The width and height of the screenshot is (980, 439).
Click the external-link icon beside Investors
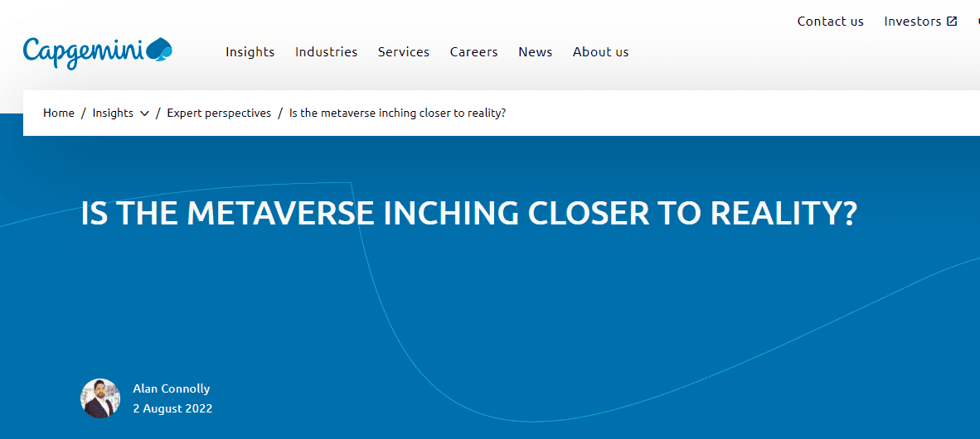click(952, 22)
